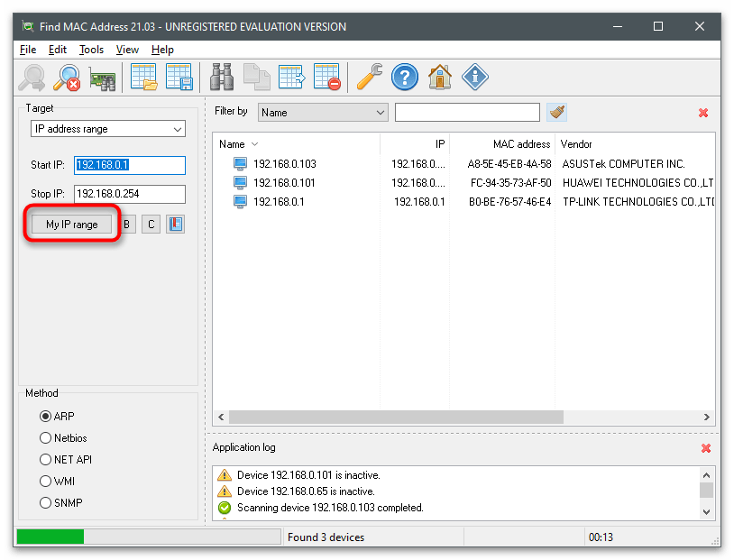734x560 pixels.
Task: Select HUAWEI TECHNOLOGIES vendor cell
Action: [638, 182]
